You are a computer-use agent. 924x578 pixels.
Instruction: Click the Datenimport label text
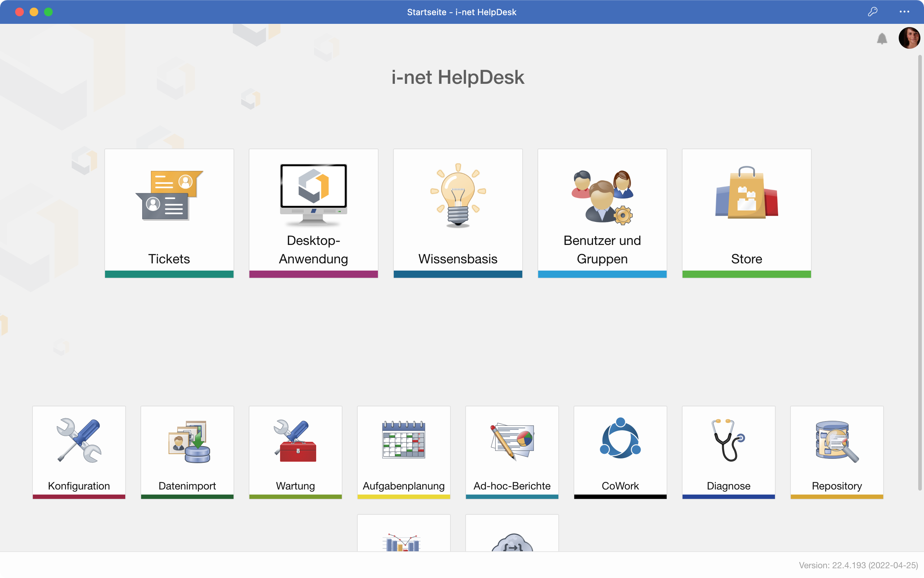[x=187, y=486]
